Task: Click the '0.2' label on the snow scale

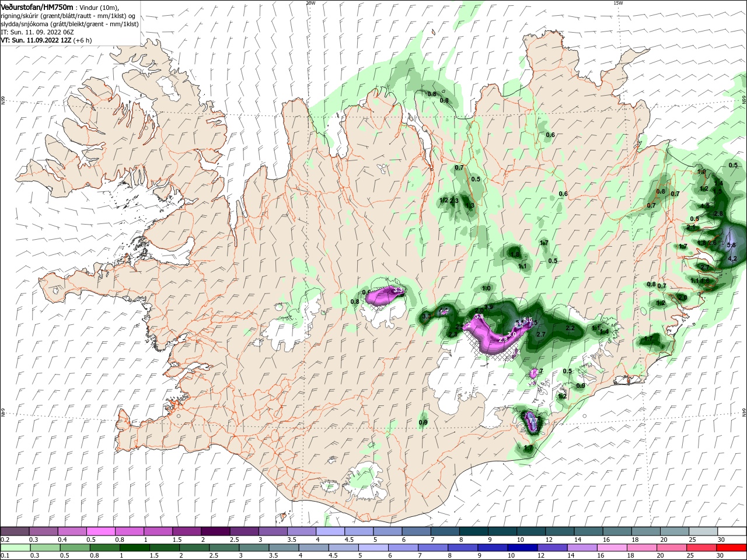Action: click(x=5, y=540)
